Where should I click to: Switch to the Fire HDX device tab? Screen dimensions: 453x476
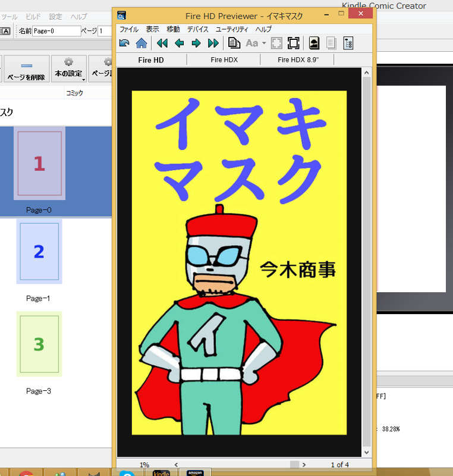coord(224,60)
